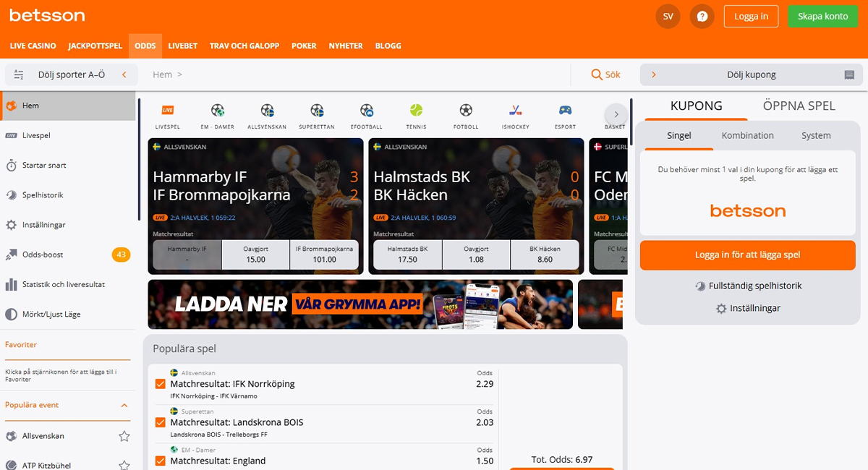Select the Tennis ball icon
Viewport: 868px width, 470px height.
click(x=416, y=111)
